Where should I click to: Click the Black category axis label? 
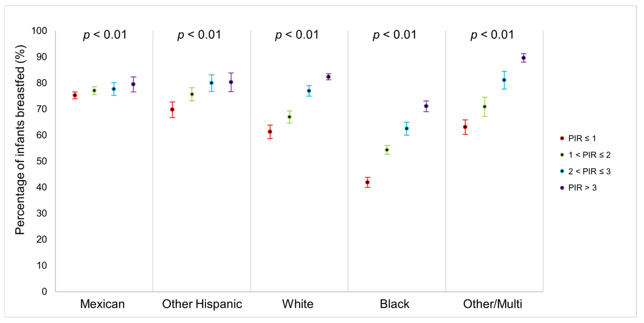(395, 304)
